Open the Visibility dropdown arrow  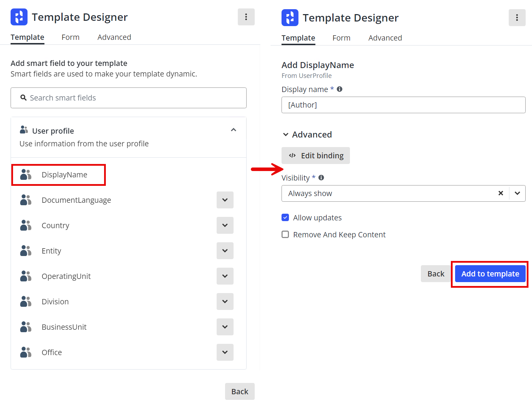pos(517,193)
